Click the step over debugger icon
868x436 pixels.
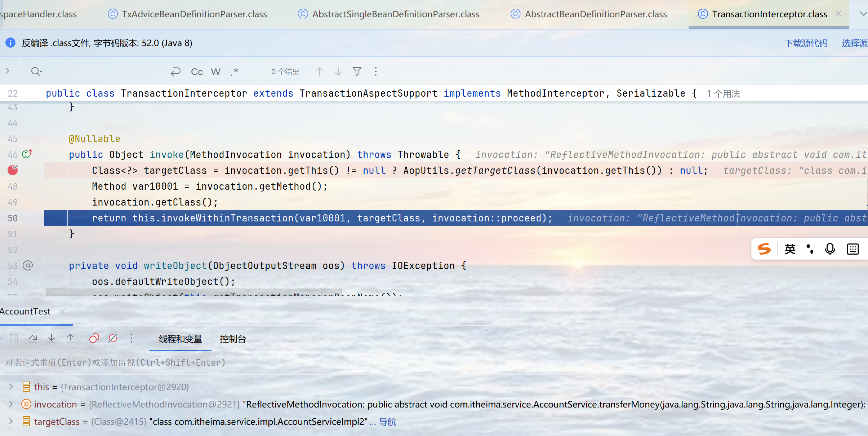(x=33, y=338)
